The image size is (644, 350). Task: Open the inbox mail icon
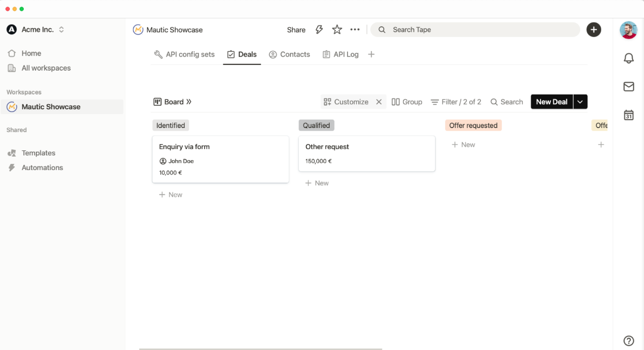pos(629,87)
